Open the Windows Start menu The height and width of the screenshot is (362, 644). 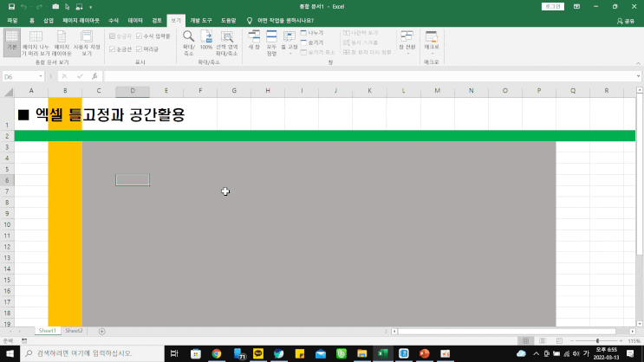(x=10, y=353)
